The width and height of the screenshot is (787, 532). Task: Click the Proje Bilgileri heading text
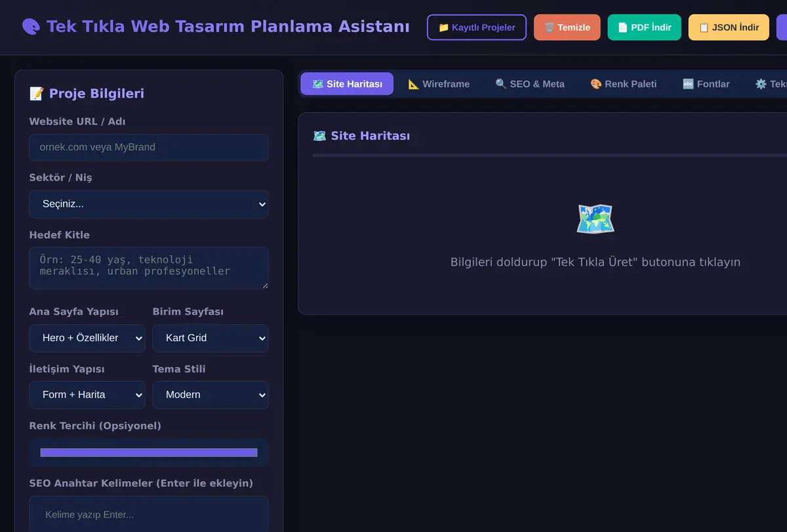[96, 94]
